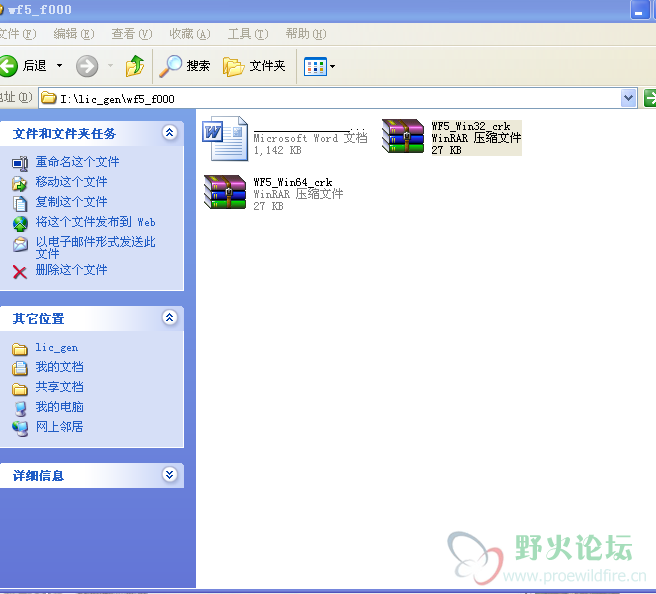This screenshot has height=594, width=656.
Task: Open the Views dropdown arrow
Action: point(333,66)
